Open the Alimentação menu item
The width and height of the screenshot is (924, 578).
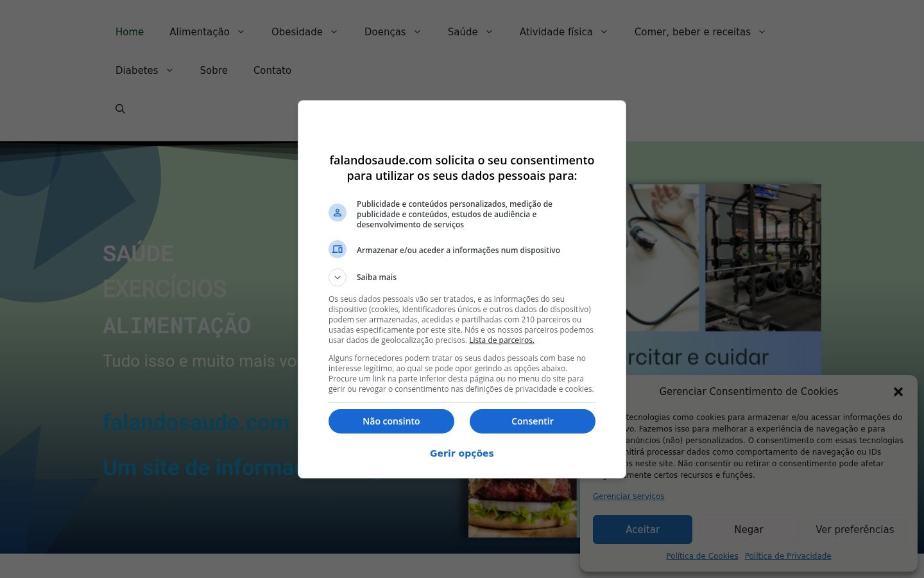point(200,32)
